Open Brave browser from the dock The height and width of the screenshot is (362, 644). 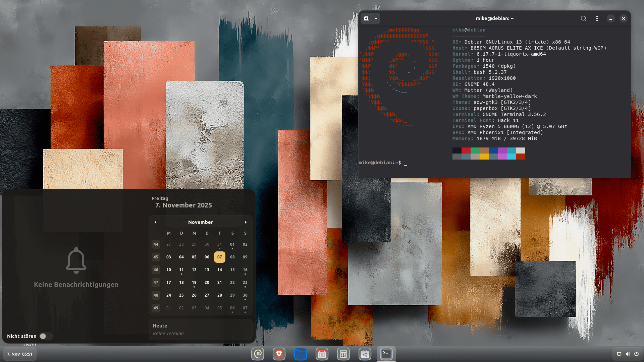click(279, 354)
